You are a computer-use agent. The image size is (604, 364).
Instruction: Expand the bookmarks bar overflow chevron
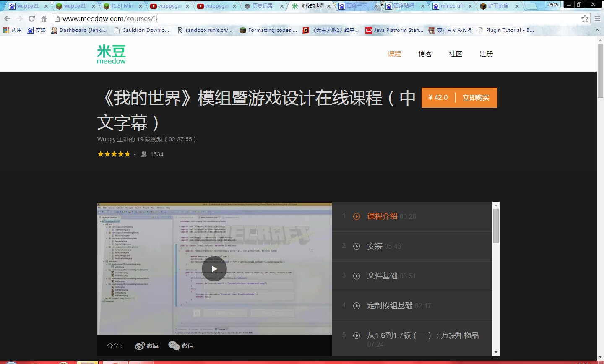597,30
